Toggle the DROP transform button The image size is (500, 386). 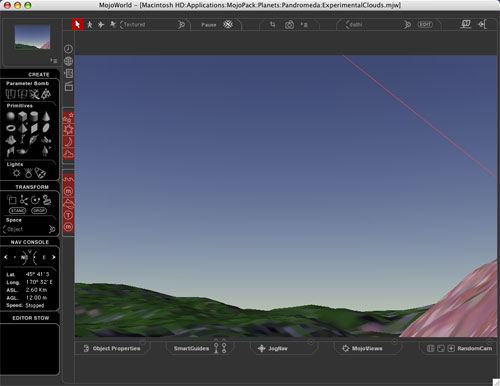tap(39, 211)
